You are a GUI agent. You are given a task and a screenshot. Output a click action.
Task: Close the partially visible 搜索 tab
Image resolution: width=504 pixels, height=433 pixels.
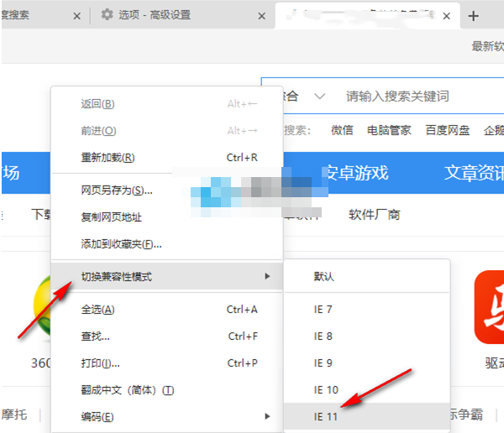point(76,16)
